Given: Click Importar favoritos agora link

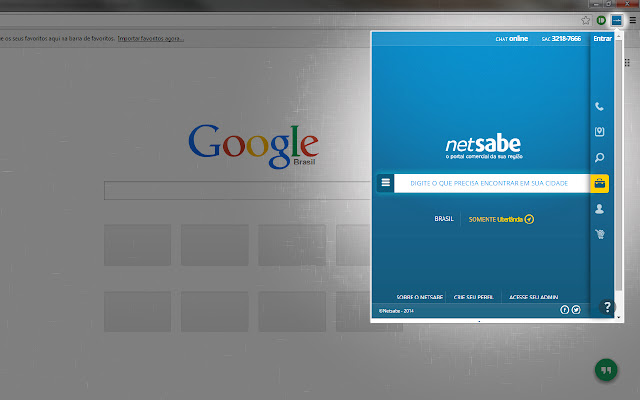Looking at the screenshot, I should coord(150,38).
